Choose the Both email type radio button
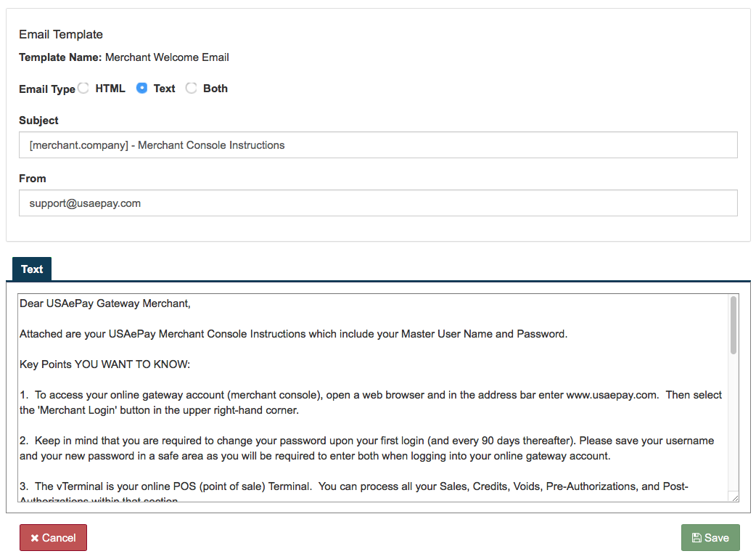Image resolution: width=756 pixels, height=559 pixels. point(192,88)
